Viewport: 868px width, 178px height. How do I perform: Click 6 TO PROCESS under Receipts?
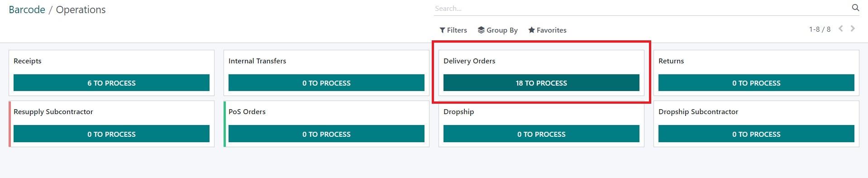111,83
